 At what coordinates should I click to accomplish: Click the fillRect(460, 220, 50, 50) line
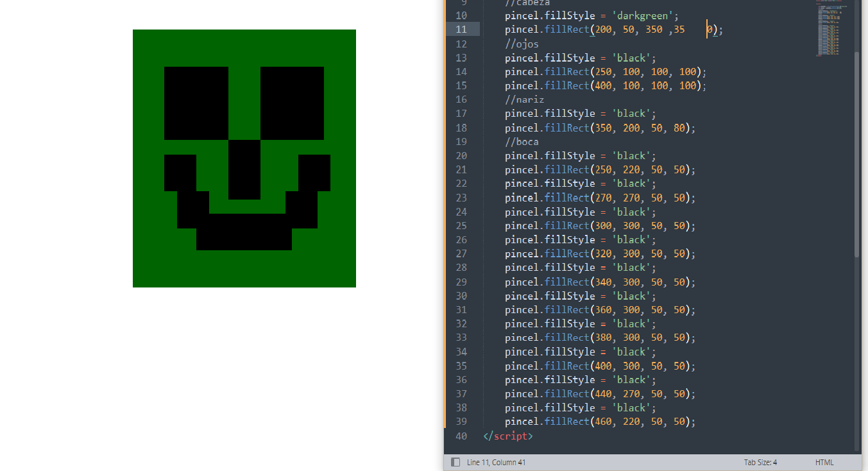tap(600, 422)
